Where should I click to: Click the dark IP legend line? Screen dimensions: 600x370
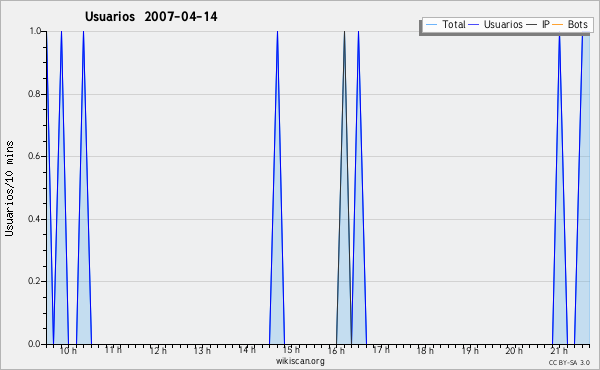pyautogui.click(x=532, y=25)
